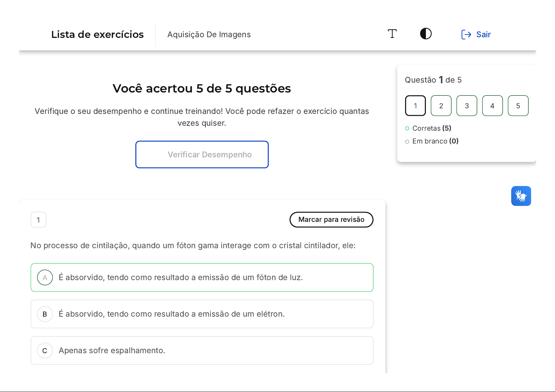Jump to question 4 box

pyautogui.click(x=492, y=106)
